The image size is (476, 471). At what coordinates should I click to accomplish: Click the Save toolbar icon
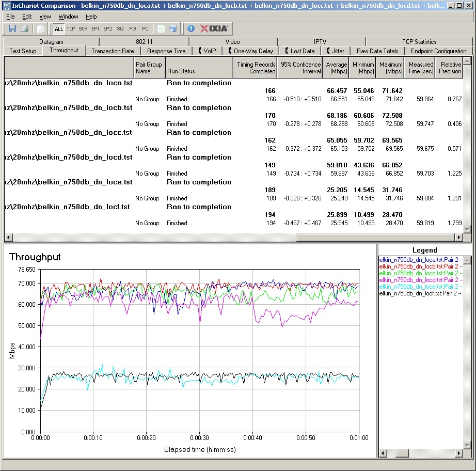(x=12, y=29)
